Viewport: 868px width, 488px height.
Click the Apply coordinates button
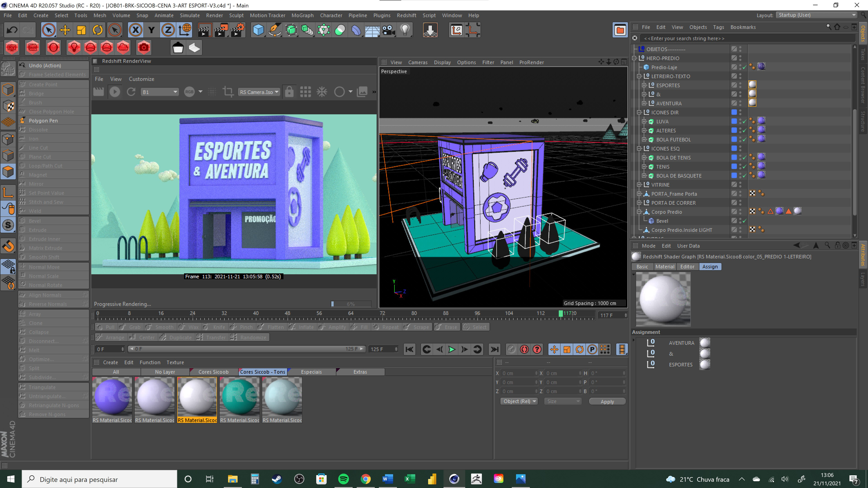pos(607,401)
